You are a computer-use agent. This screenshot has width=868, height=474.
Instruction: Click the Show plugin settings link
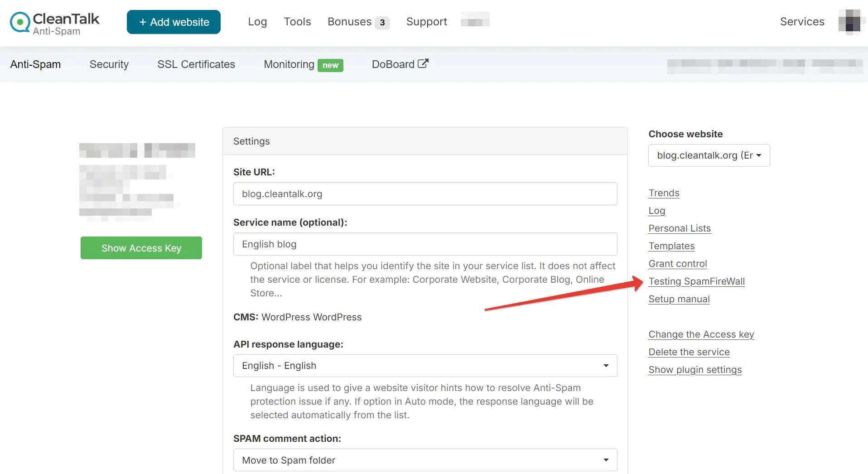[695, 370]
